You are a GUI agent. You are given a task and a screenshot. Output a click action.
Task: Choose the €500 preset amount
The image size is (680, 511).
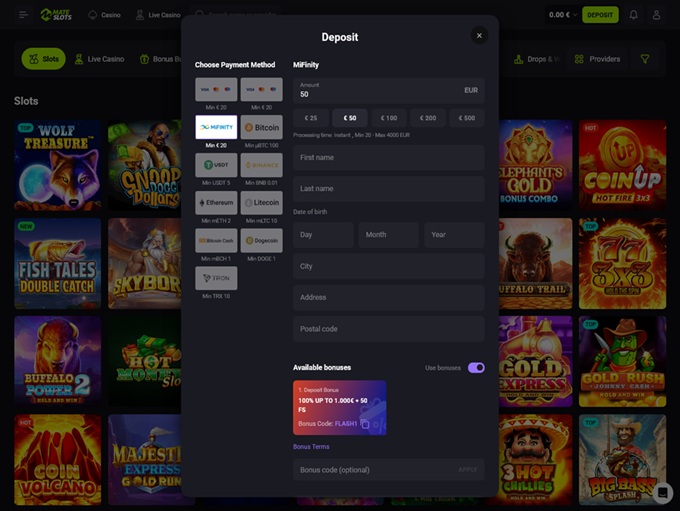[466, 118]
